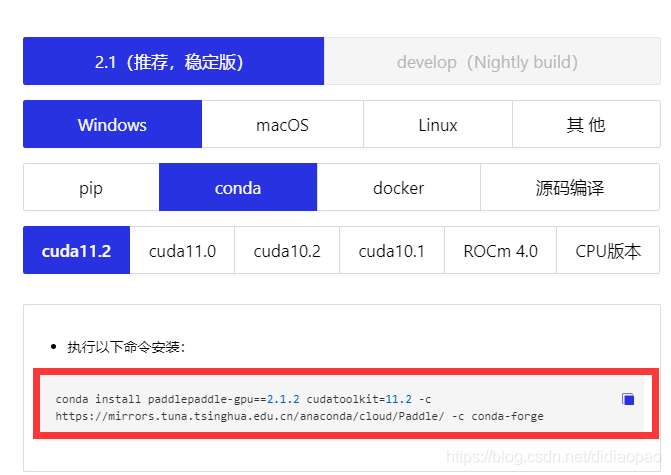
Task: Select the ROCm 4.0 platform
Action: [500, 251]
